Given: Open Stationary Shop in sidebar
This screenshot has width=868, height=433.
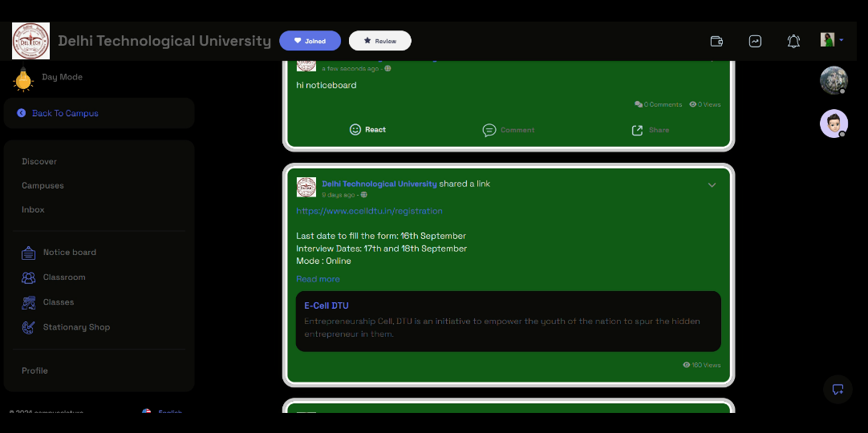Looking at the screenshot, I should 76,327.
